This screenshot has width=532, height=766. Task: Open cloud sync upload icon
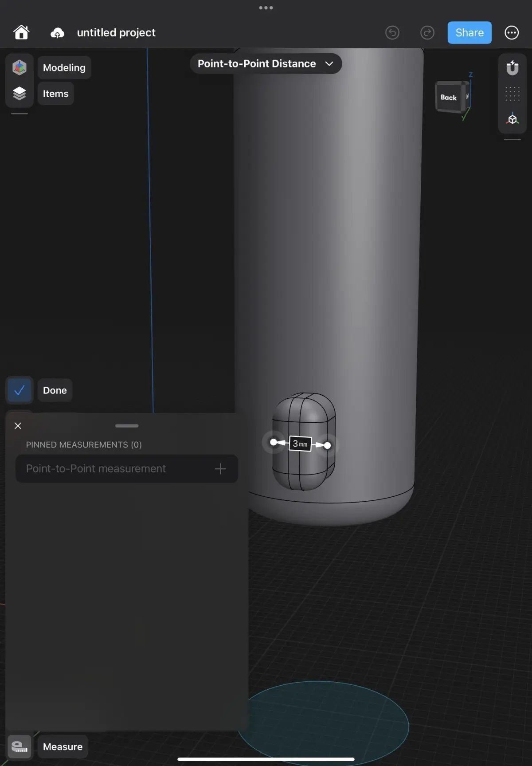57,33
